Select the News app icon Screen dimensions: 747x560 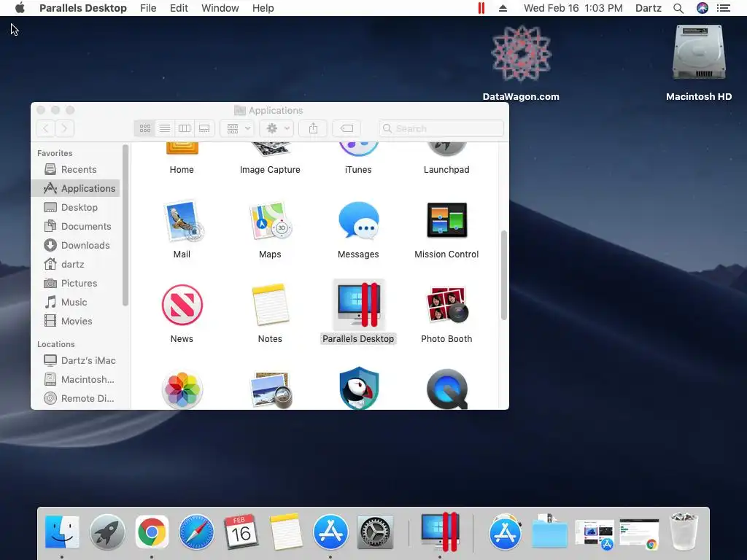pyautogui.click(x=182, y=305)
